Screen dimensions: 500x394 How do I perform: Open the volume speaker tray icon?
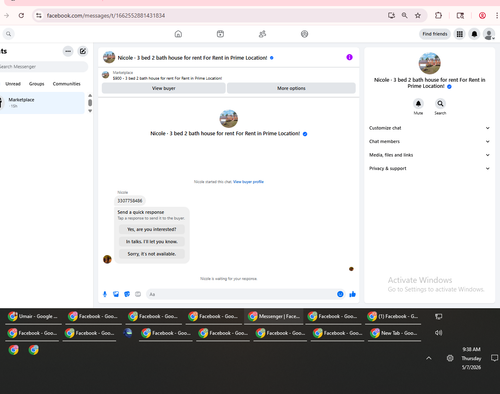pyautogui.click(x=438, y=333)
